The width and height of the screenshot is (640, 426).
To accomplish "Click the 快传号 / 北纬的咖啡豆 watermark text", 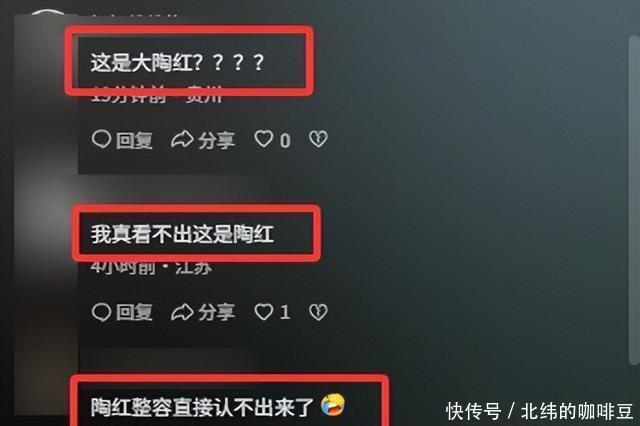I will (x=540, y=410).
